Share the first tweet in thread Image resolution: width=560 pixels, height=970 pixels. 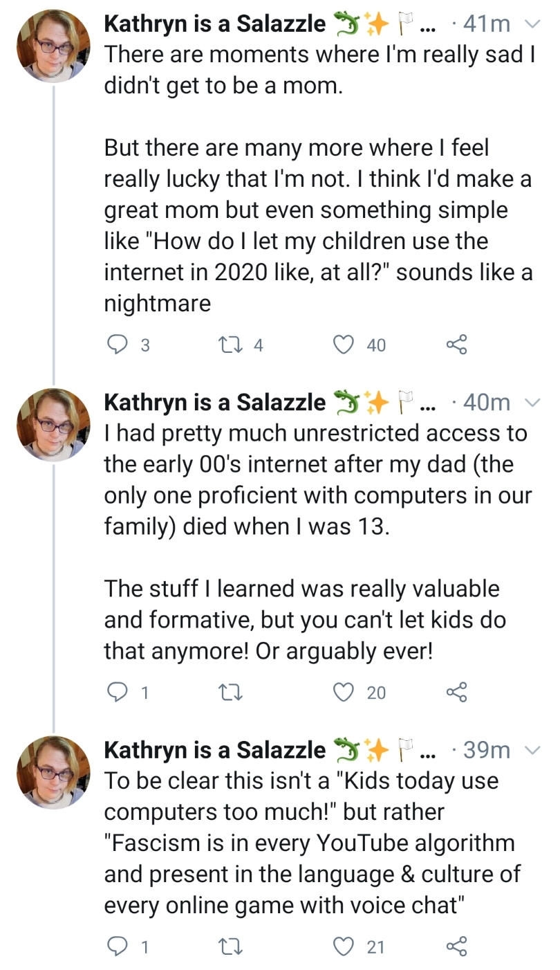pos(456,345)
